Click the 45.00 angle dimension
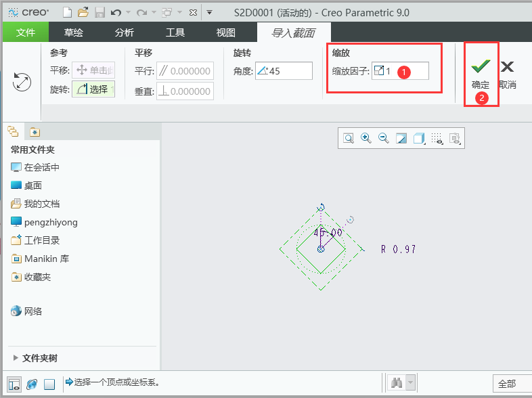This screenshot has height=398, width=532. click(x=328, y=232)
